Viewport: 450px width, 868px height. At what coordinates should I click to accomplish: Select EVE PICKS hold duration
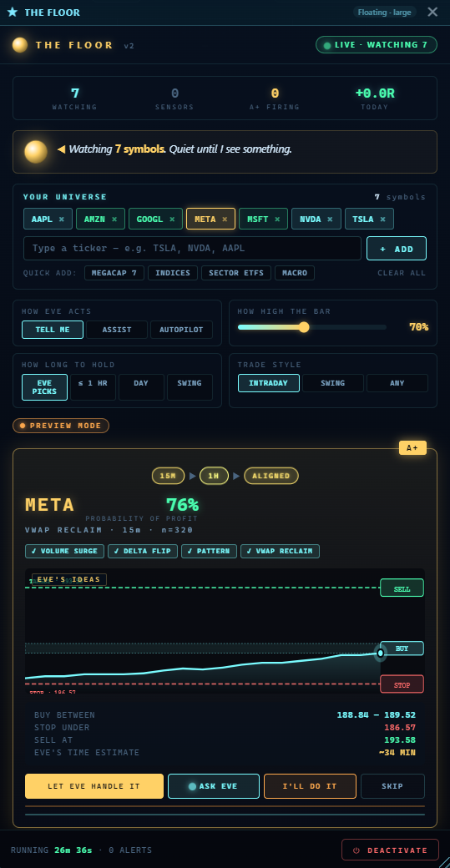pos(45,387)
